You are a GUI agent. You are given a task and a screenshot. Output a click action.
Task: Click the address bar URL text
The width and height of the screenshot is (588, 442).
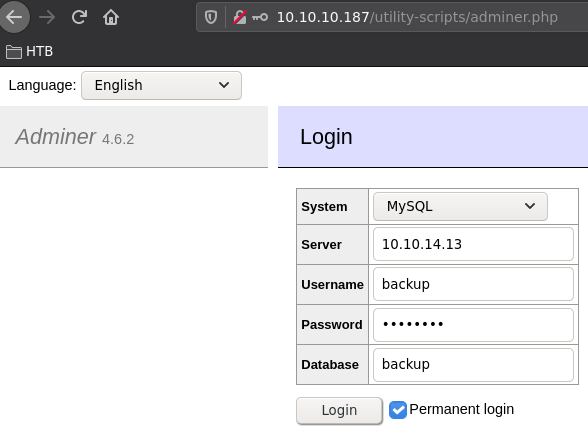coord(417,17)
